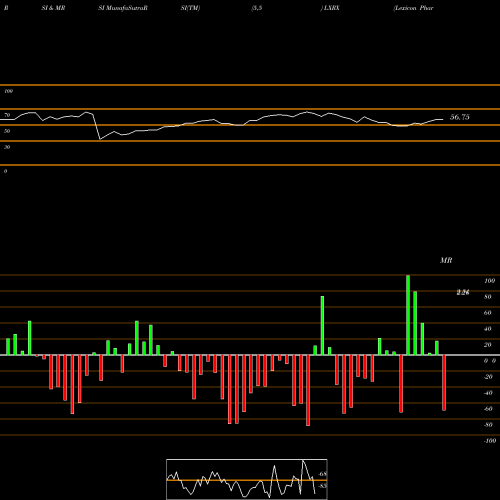Click the sharp RSI drop point on line
The height and width of the screenshot is (500, 500).
tap(100, 139)
